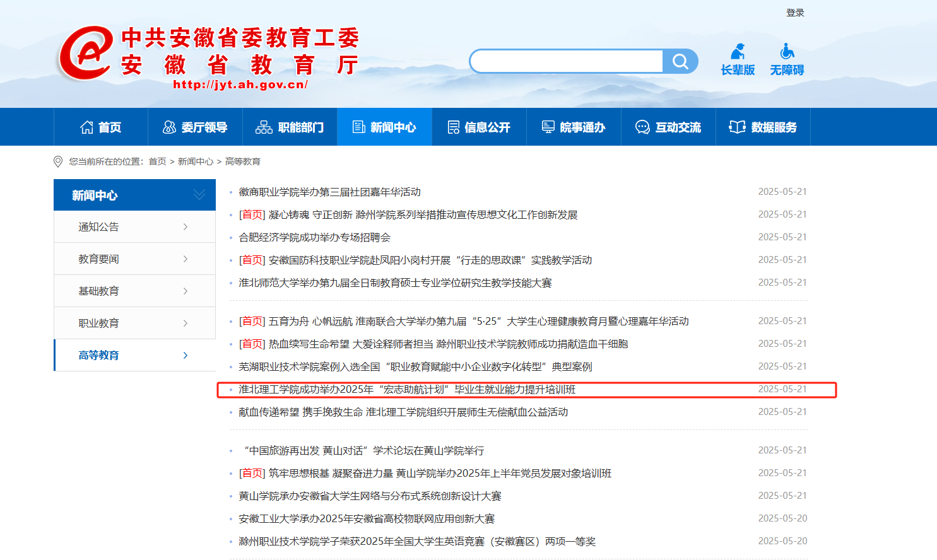The height and width of the screenshot is (560, 937).
Task: Switch to 长辈版 elder mode icon
Action: (x=738, y=52)
